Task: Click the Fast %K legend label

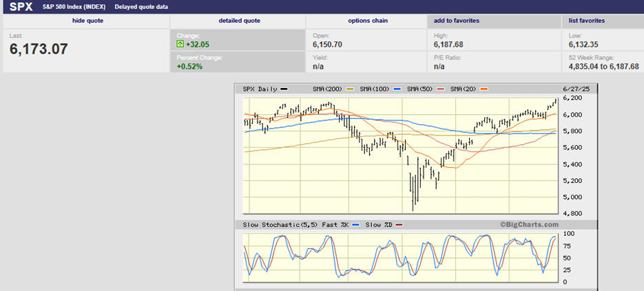Action: (335, 225)
